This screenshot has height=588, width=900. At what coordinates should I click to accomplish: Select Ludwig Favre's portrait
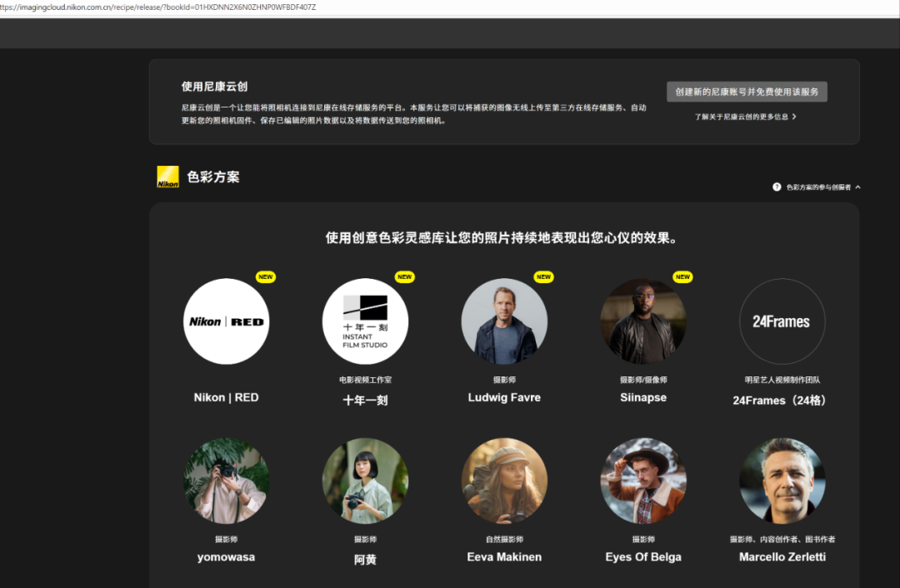[504, 321]
